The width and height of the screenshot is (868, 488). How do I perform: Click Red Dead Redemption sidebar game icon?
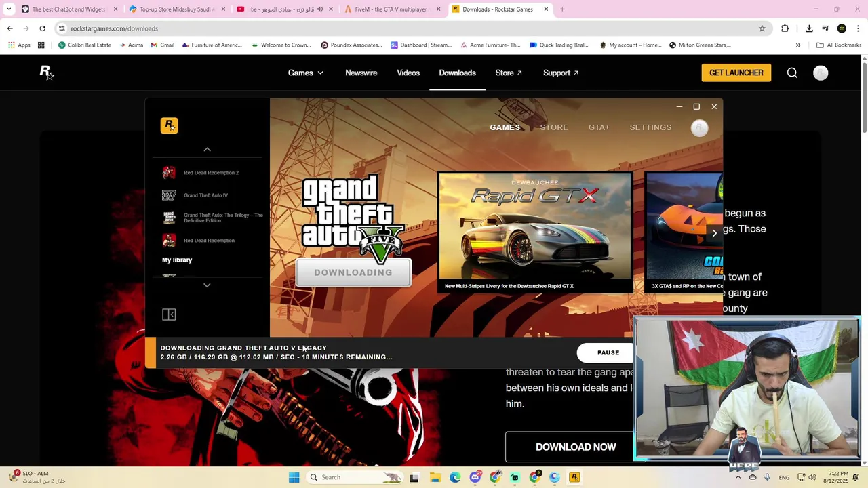pyautogui.click(x=169, y=241)
